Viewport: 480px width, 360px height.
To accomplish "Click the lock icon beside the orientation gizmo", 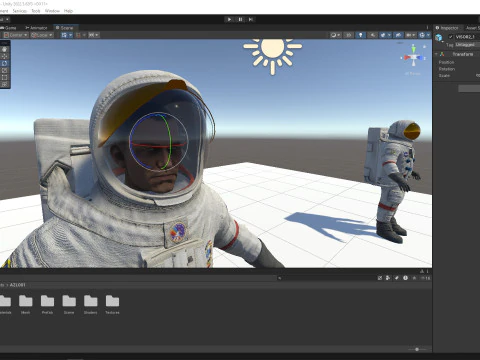I will (425, 47).
